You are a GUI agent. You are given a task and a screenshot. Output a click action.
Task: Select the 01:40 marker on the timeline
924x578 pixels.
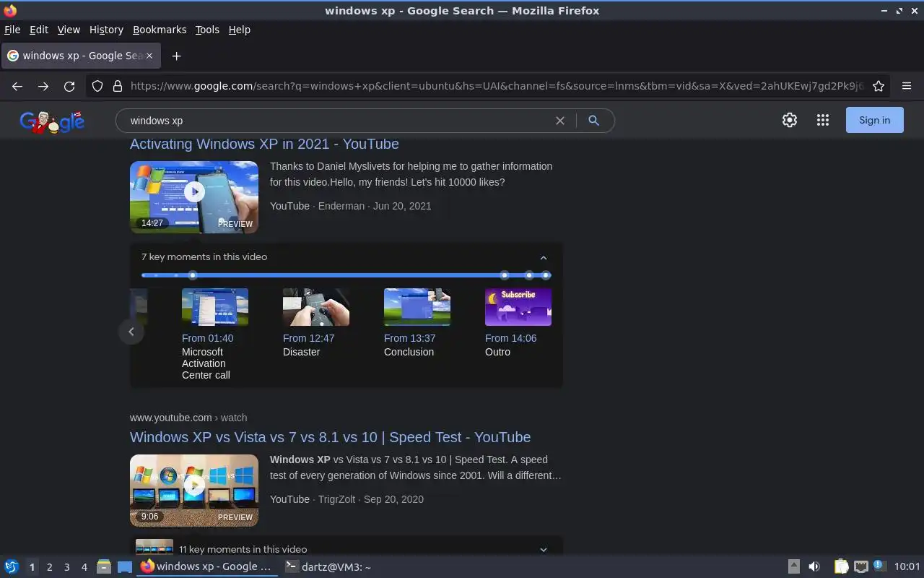pyautogui.click(x=193, y=275)
